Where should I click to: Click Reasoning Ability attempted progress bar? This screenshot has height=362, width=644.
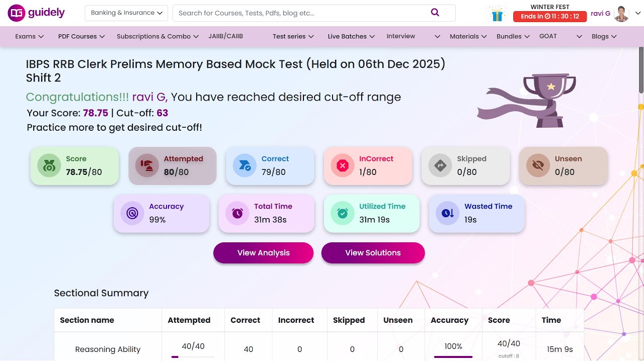tap(193, 357)
